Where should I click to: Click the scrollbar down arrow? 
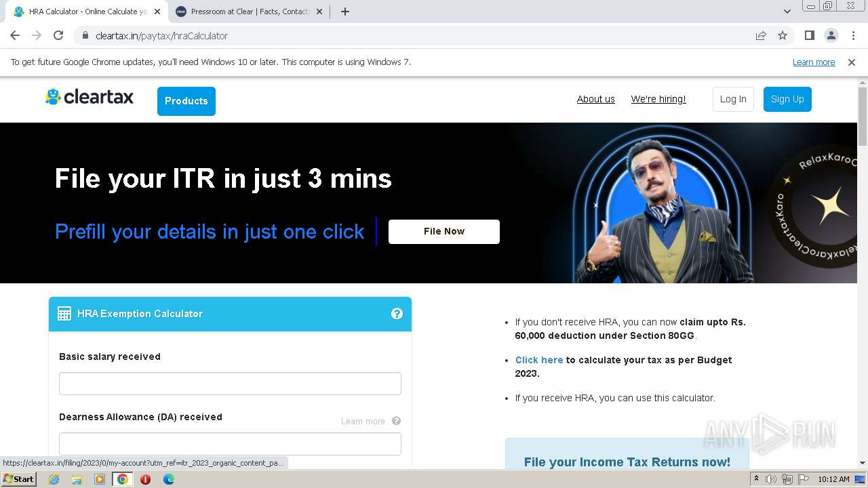point(863,463)
